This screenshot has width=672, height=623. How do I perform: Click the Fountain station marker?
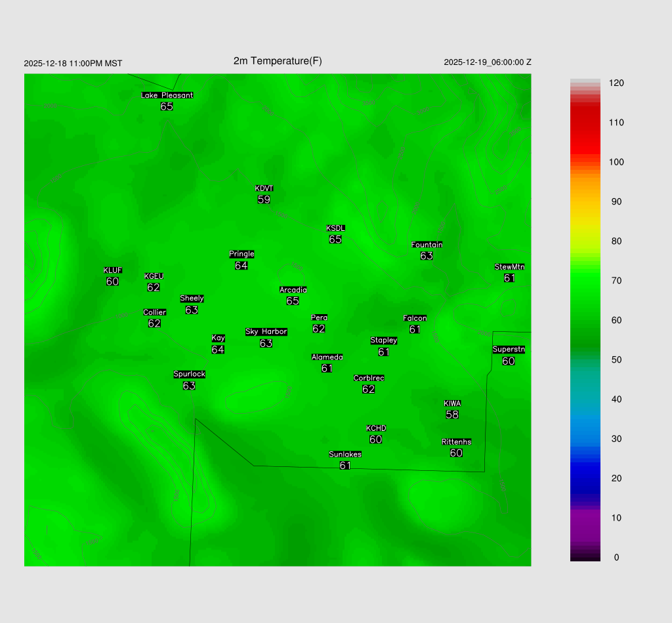[427, 255]
